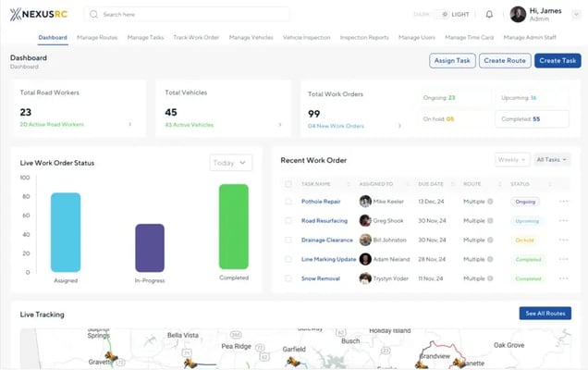Click the green Completed bar in chart
Image resolution: width=588 pixels, height=370 pixels.
point(234,227)
